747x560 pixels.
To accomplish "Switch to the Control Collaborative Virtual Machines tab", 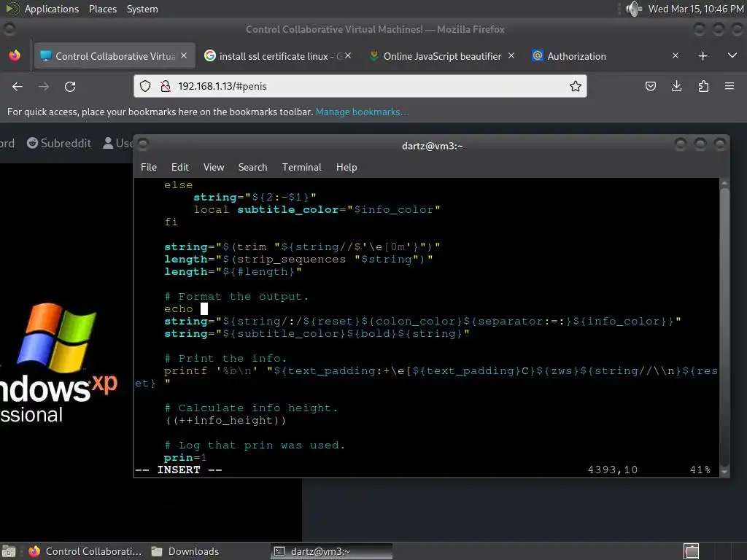I will pos(115,56).
